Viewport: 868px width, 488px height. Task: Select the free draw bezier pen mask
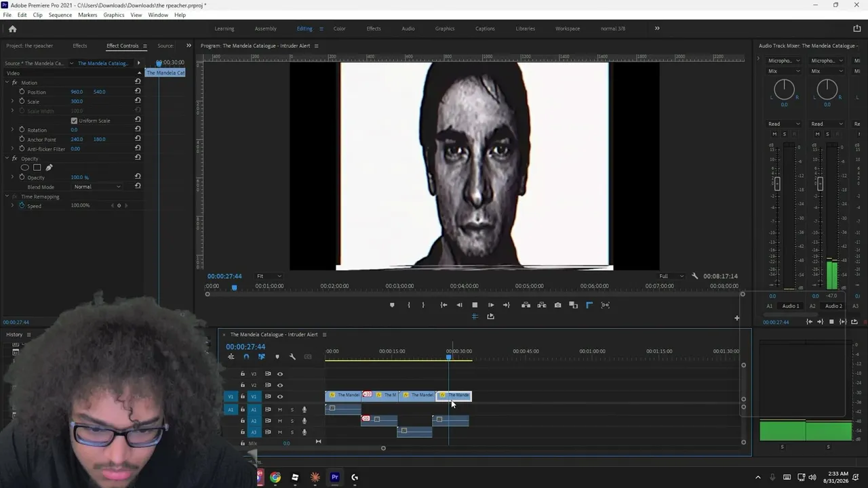click(49, 167)
